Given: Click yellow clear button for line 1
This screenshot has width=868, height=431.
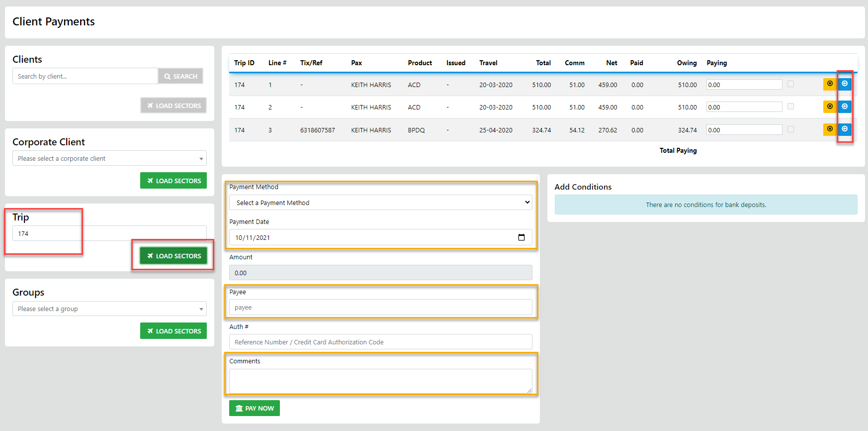Looking at the screenshot, I should coord(829,84).
